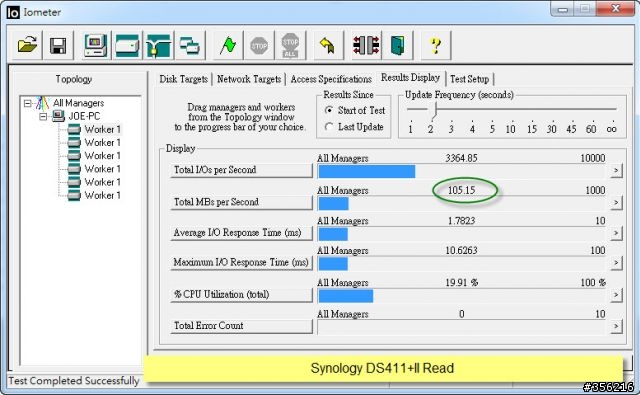640x395 pixels.
Task: Select 'Start of Test' radio button
Action: pyautogui.click(x=329, y=110)
